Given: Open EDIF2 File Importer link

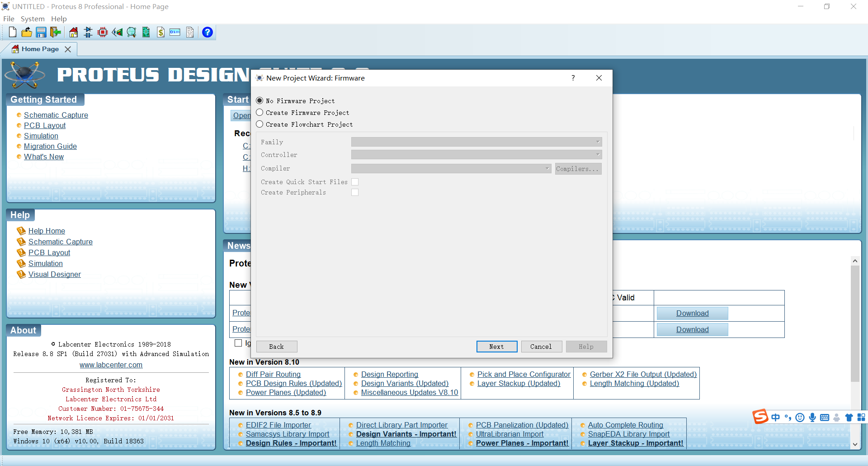Looking at the screenshot, I should pos(278,425).
